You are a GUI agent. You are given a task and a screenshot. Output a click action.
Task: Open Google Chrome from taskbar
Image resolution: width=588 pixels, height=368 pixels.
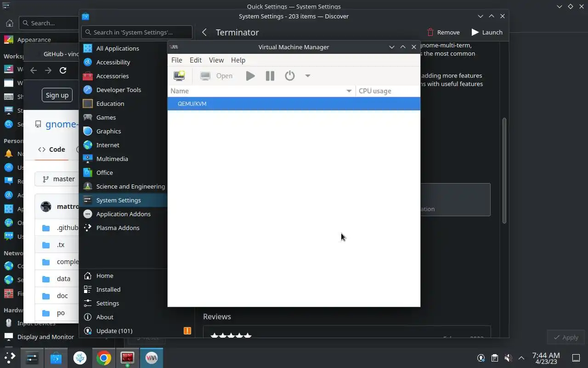click(104, 357)
